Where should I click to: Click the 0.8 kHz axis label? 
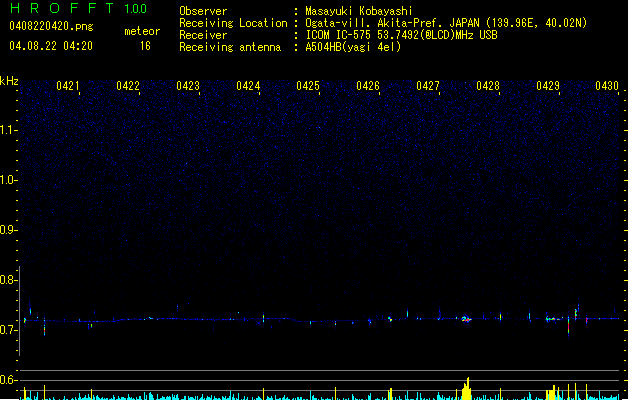(8, 280)
